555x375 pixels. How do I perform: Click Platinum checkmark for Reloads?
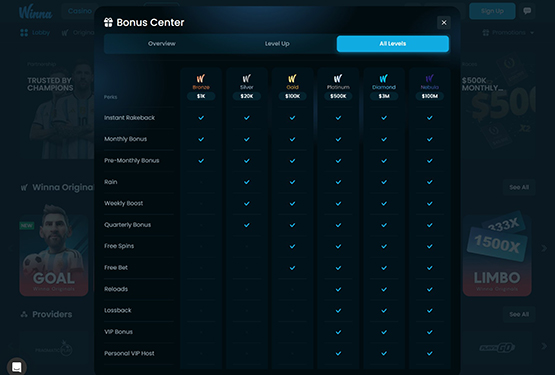pos(338,289)
